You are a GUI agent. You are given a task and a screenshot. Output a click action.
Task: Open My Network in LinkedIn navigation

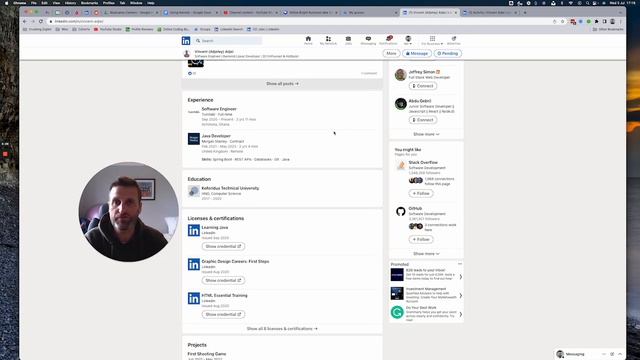point(328,40)
